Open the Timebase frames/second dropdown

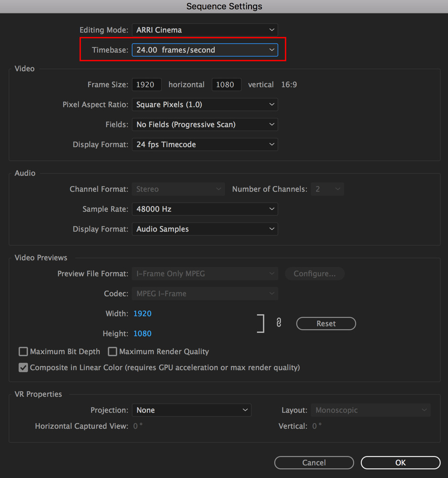click(205, 50)
